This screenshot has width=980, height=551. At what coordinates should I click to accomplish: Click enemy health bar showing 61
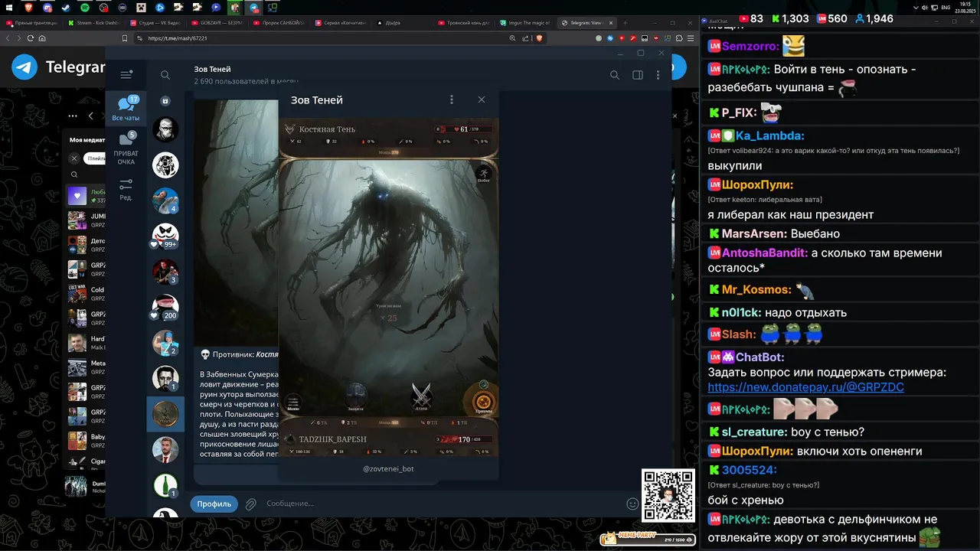point(464,129)
